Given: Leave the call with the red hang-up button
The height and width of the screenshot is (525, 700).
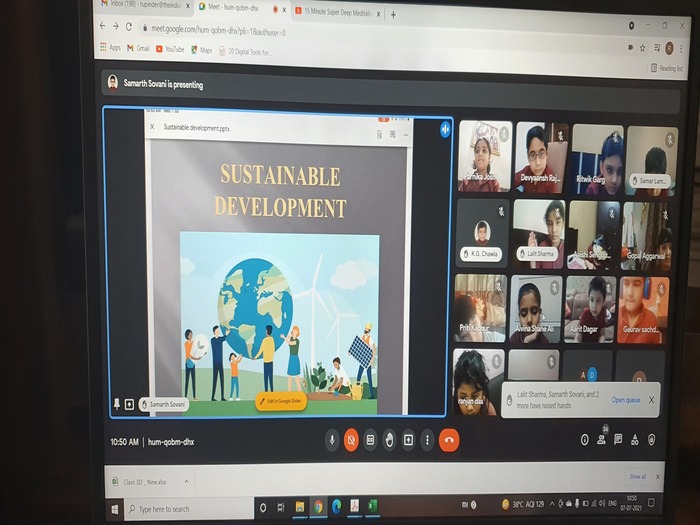Looking at the screenshot, I should coord(449,440).
